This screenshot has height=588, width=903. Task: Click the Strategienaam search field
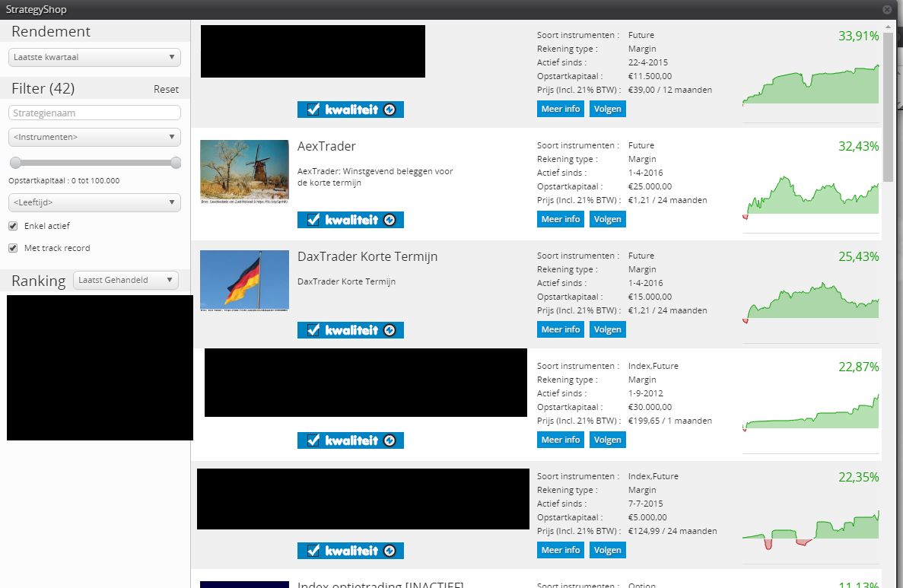click(94, 113)
